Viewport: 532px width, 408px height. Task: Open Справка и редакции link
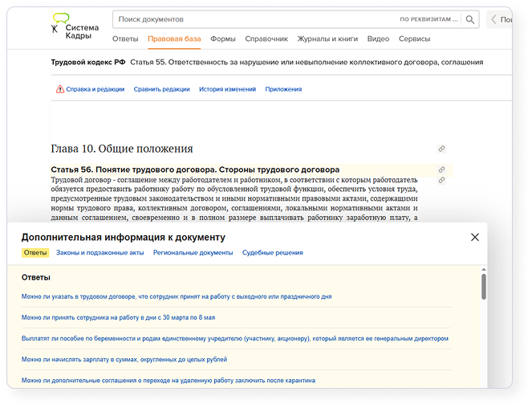(95, 89)
